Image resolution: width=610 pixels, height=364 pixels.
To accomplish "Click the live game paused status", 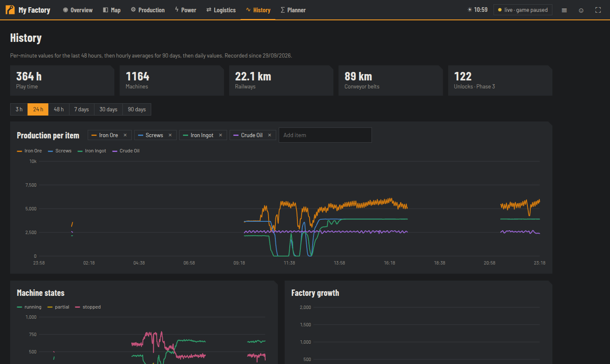I will 523,10.
